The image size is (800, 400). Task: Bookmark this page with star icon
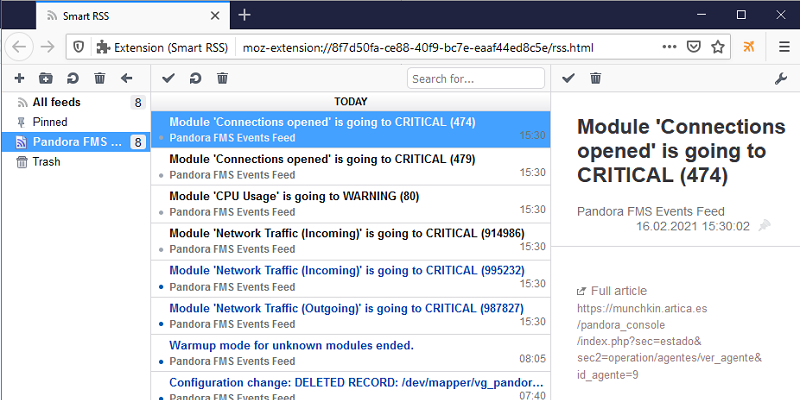(718, 47)
